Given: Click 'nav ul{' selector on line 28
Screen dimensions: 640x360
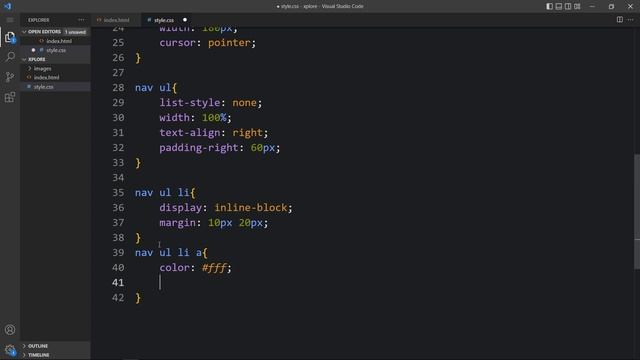Looking at the screenshot, I should [x=156, y=87].
